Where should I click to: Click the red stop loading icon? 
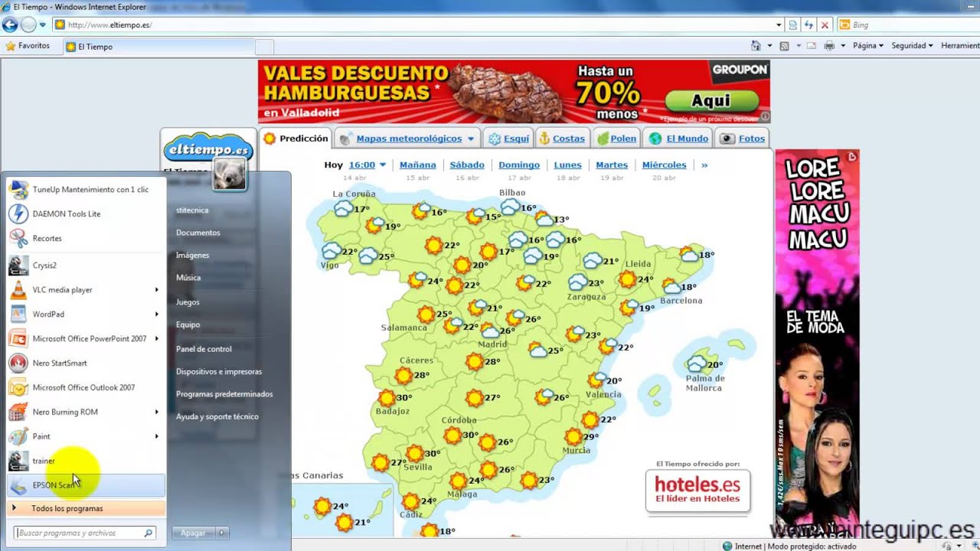click(x=825, y=25)
